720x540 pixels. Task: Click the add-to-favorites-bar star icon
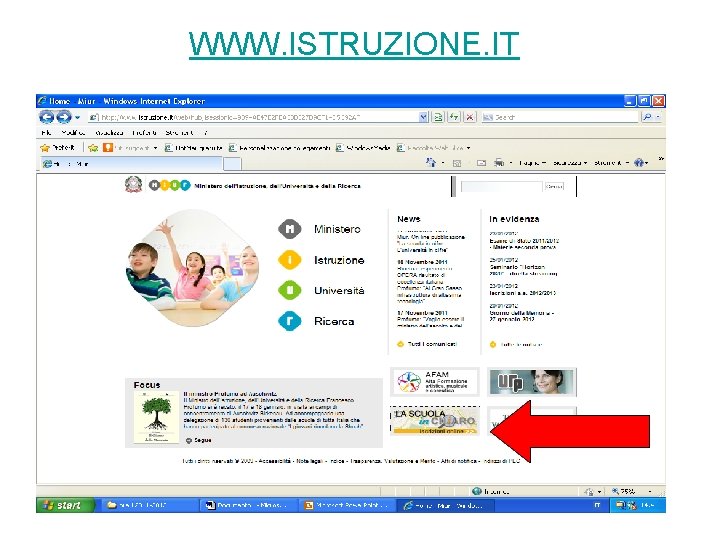(x=93, y=148)
